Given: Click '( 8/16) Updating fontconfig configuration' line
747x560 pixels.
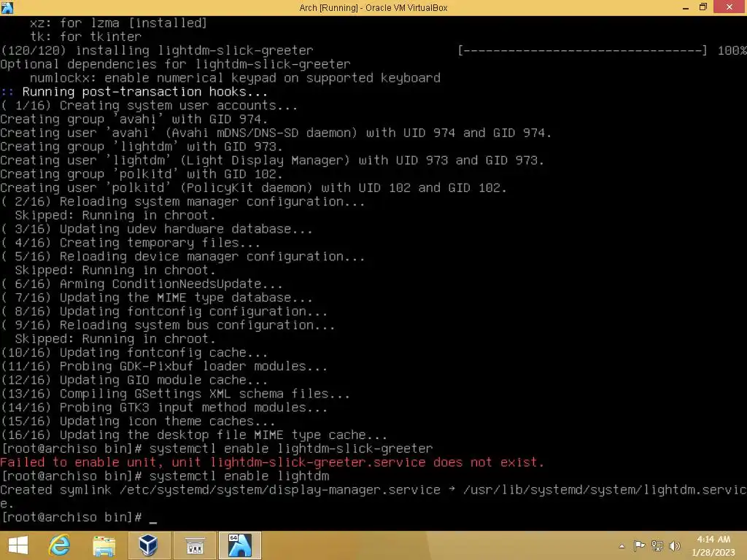Looking at the screenshot, I should [x=164, y=312].
